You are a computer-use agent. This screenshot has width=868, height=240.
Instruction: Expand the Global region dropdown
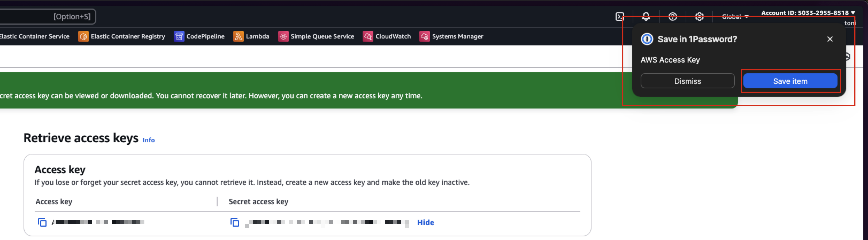point(735,17)
